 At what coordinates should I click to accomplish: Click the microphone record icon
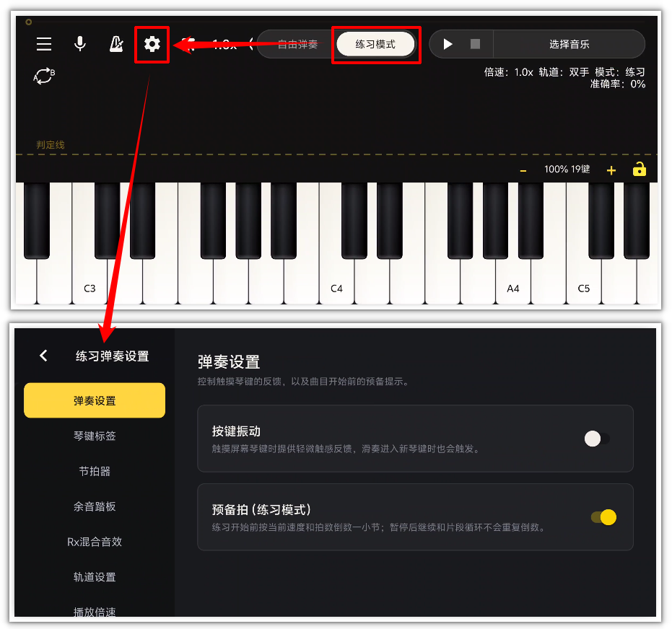[79, 44]
